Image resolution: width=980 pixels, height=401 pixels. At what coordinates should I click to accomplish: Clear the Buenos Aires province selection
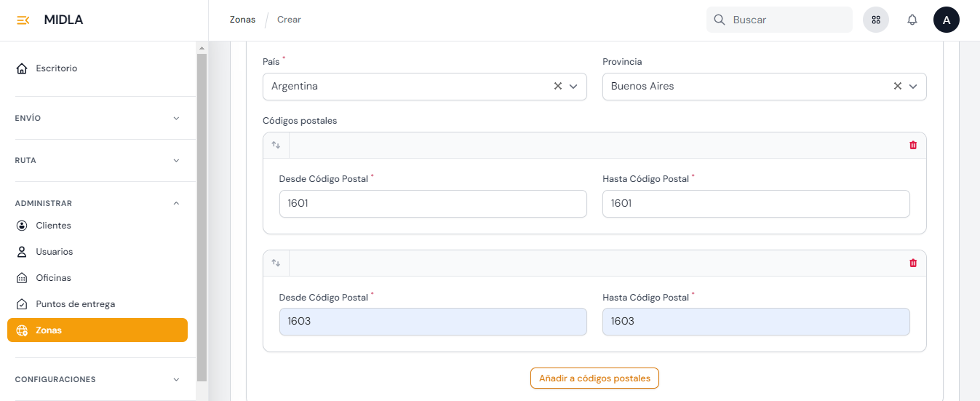pos(898,86)
